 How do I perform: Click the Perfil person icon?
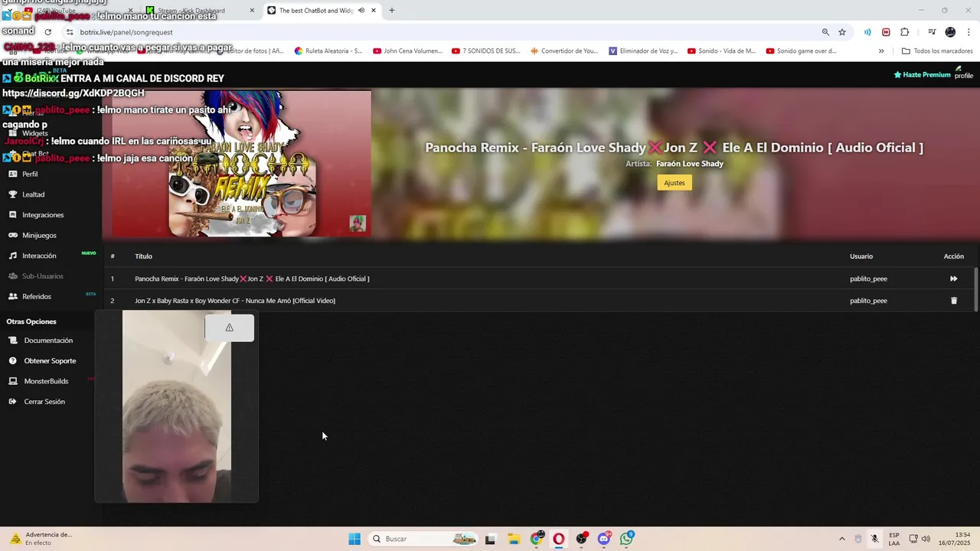coord(13,174)
